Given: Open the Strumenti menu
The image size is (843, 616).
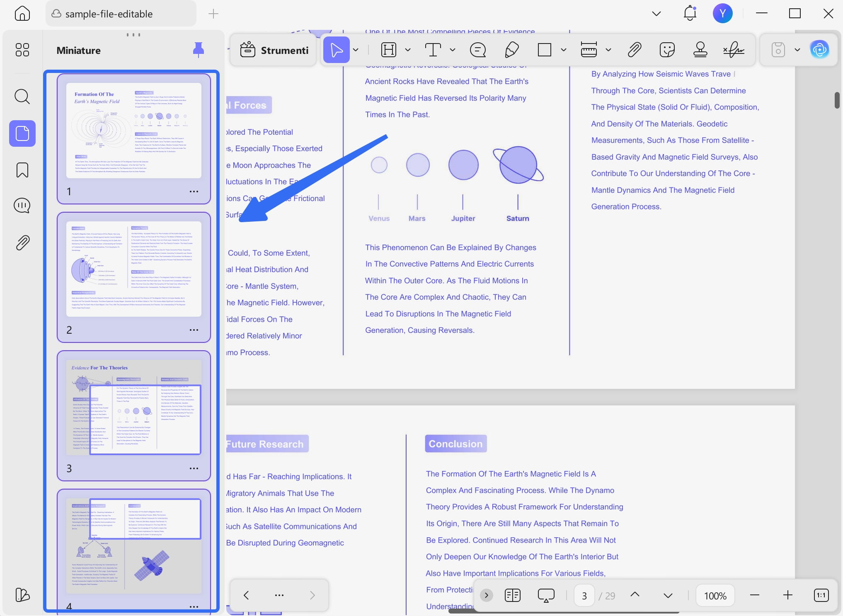Looking at the screenshot, I should pyautogui.click(x=275, y=50).
